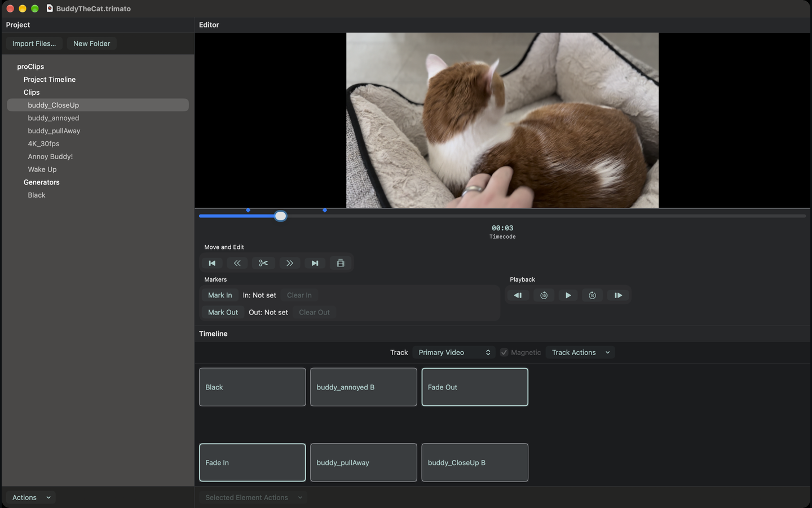Click the document icon beside BuddyTheCat.trimato title
Viewport: 812px width, 508px height.
click(x=50, y=8)
